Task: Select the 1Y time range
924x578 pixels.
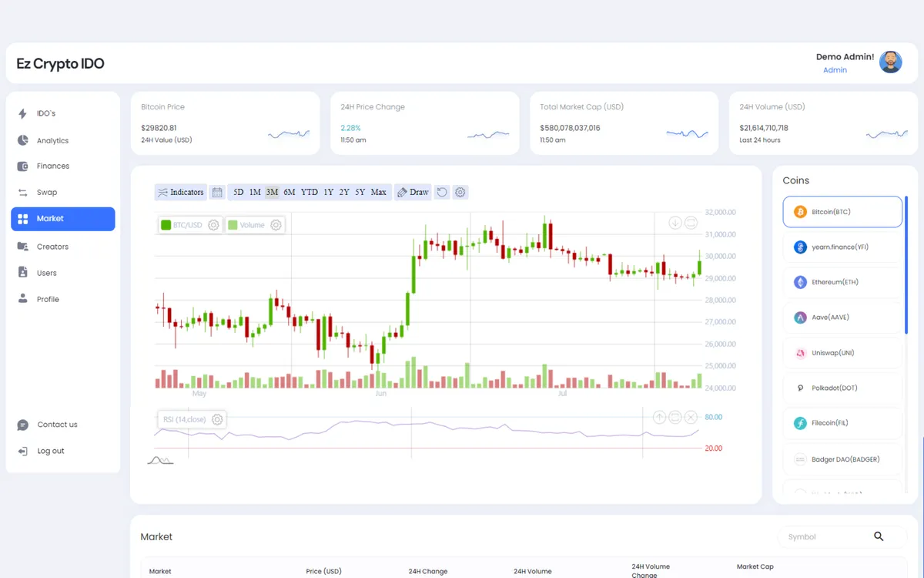Action: coord(328,192)
